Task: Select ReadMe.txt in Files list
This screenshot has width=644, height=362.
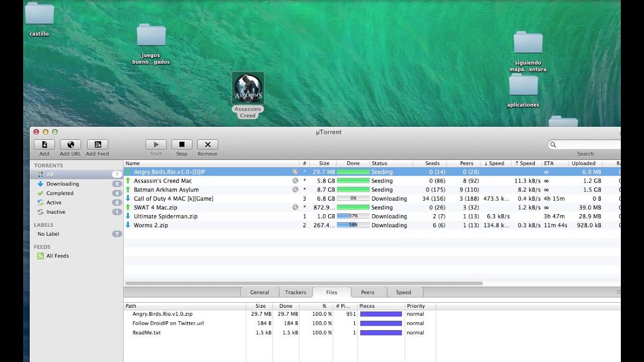Action: (147, 333)
